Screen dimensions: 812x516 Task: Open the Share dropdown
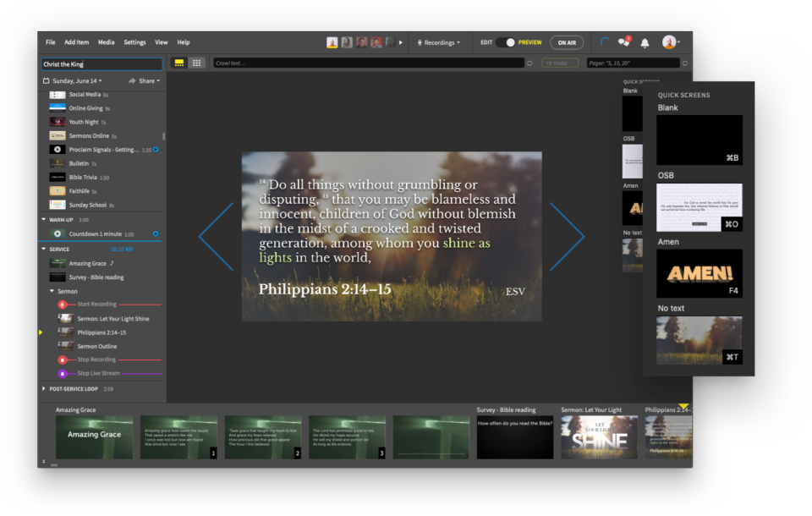pyautogui.click(x=144, y=80)
